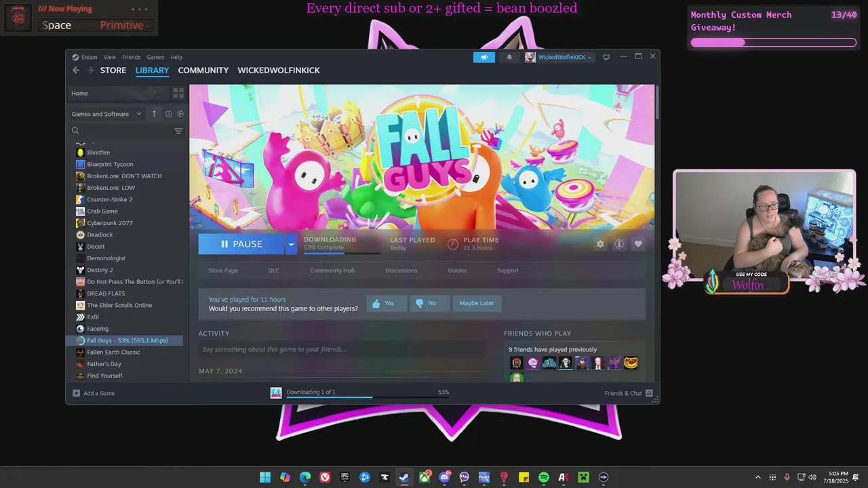Image resolution: width=868 pixels, height=488 pixels.
Task: Open Epic Games Launcher from the taskbar
Action: coord(344,477)
